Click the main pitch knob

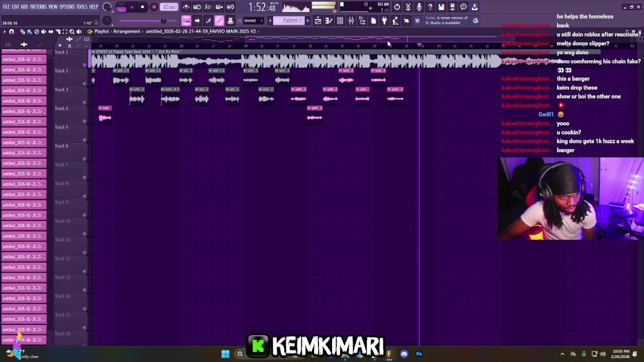[x=107, y=21]
